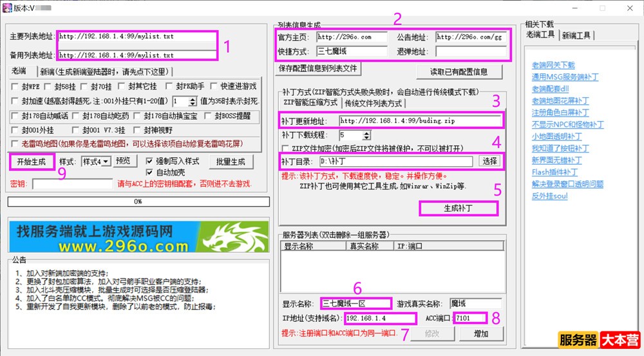The width and height of the screenshot is (644, 356).
Task: Open the 通用MSG服务端补丁 link
Action: [x=565, y=77]
